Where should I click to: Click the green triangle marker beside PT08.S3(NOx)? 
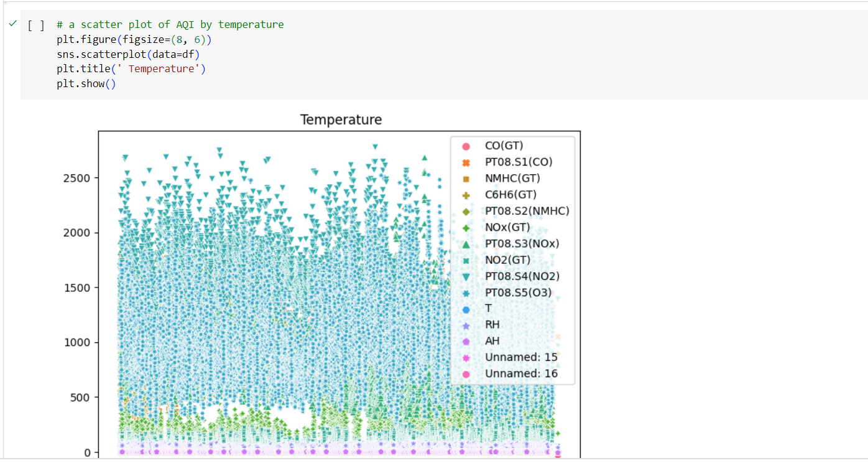click(466, 244)
